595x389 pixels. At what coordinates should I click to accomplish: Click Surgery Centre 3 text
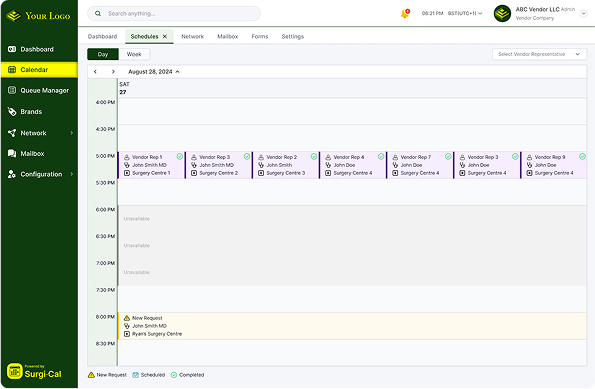[286, 173]
